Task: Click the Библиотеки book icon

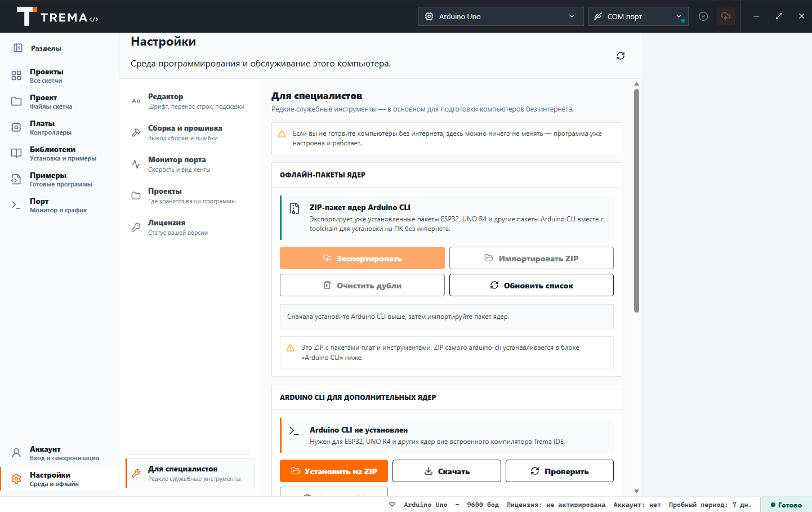Action: pyautogui.click(x=16, y=153)
